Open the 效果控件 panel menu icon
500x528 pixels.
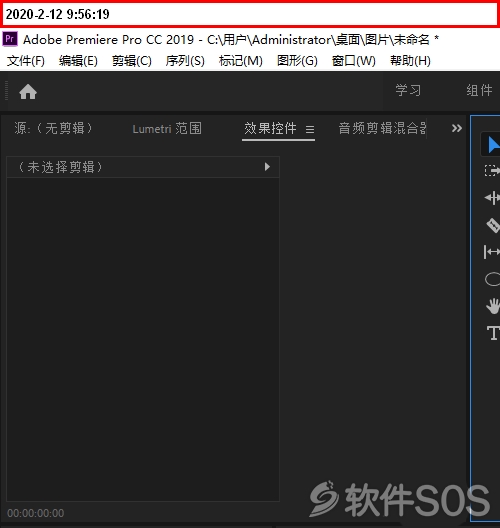(310, 129)
